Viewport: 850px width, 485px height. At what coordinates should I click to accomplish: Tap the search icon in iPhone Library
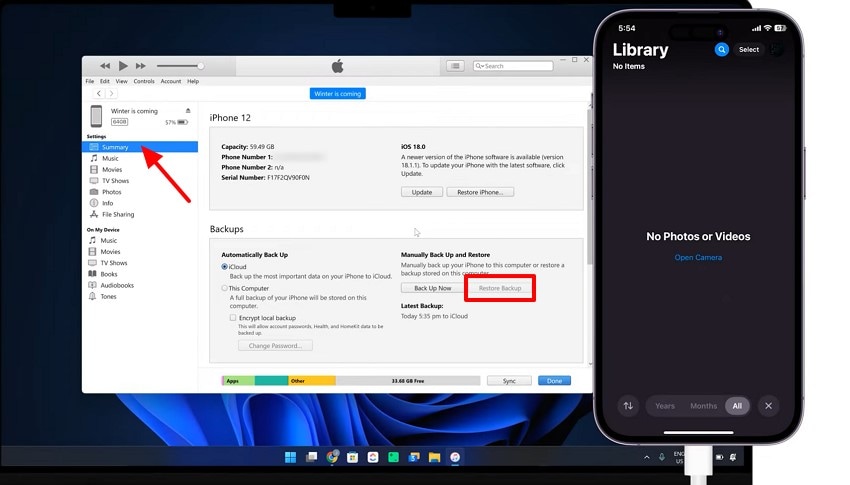click(x=721, y=49)
